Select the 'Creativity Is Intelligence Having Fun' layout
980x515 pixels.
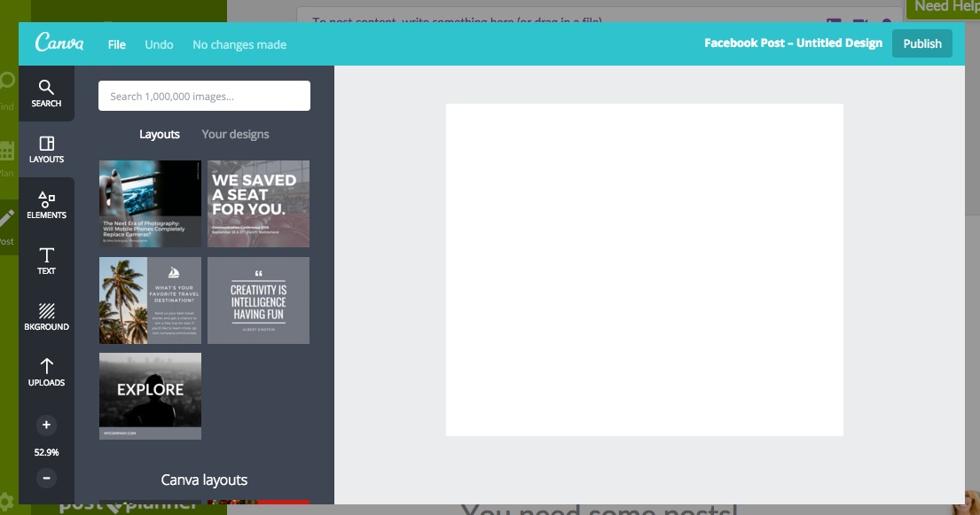click(258, 300)
